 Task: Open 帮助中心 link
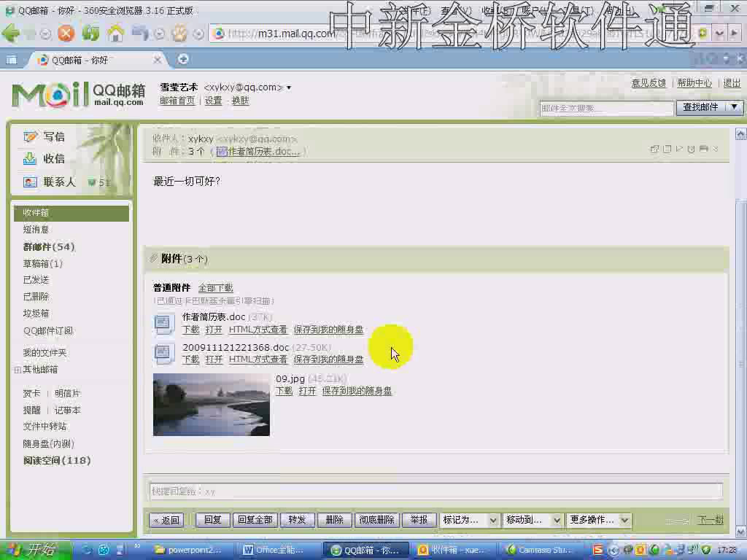(x=694, y=83)
